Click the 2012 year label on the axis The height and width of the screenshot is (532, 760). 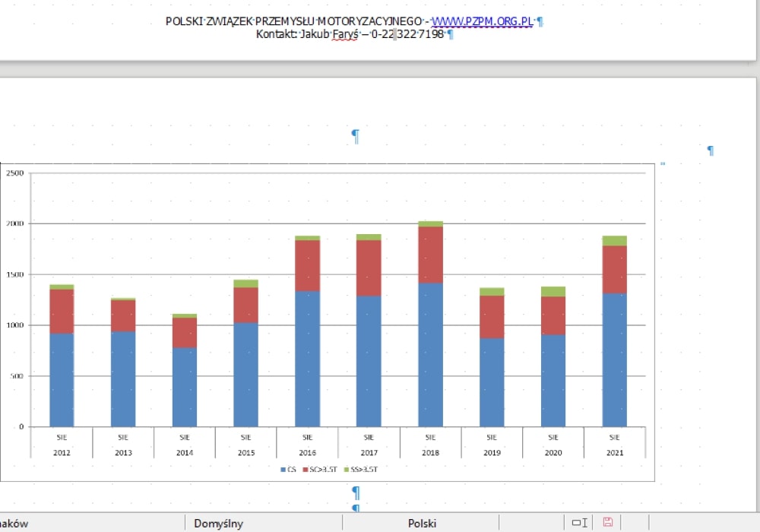tap(62, 453)
